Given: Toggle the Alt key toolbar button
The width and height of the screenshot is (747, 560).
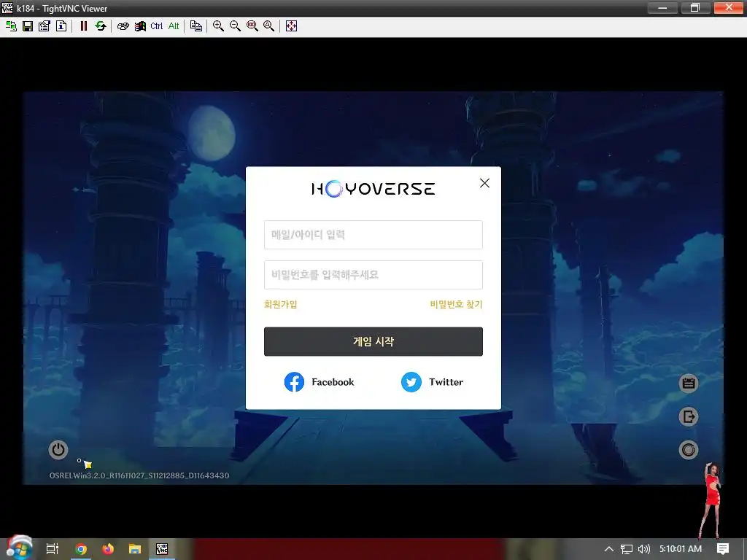Looking at the screenshot, I should click(174, 26).
